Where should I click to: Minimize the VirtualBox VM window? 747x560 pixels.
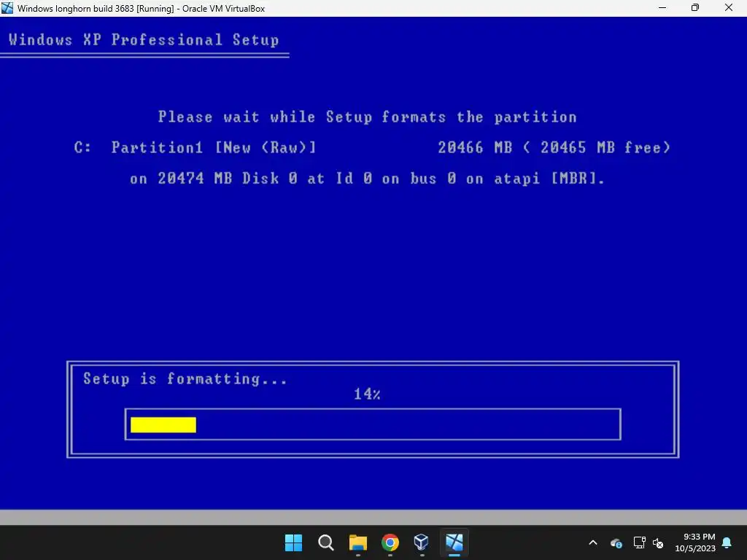pyautogui.click(x=662, y=8)
